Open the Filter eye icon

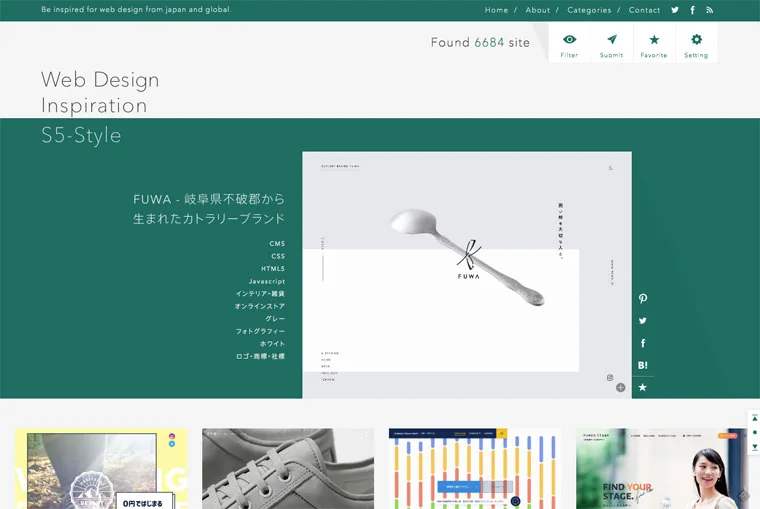point(570,39)
